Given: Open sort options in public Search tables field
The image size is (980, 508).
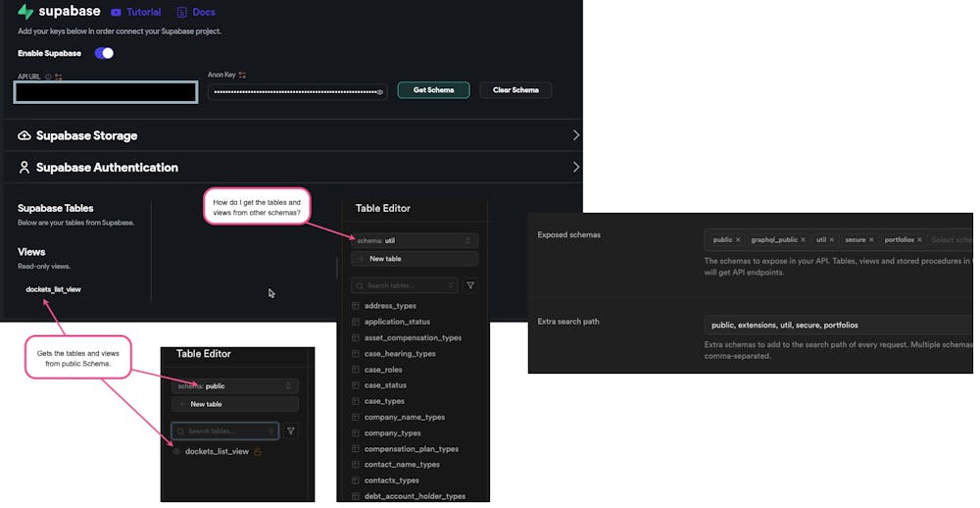Looking at the screenshot, I should coord(270,432).
